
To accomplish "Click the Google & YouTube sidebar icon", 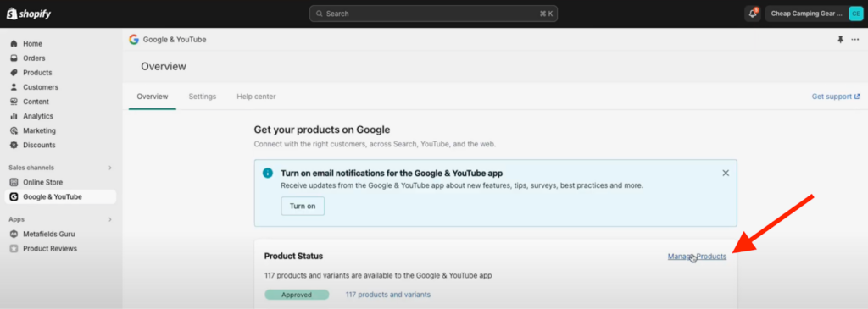I will tap(14, 196).
